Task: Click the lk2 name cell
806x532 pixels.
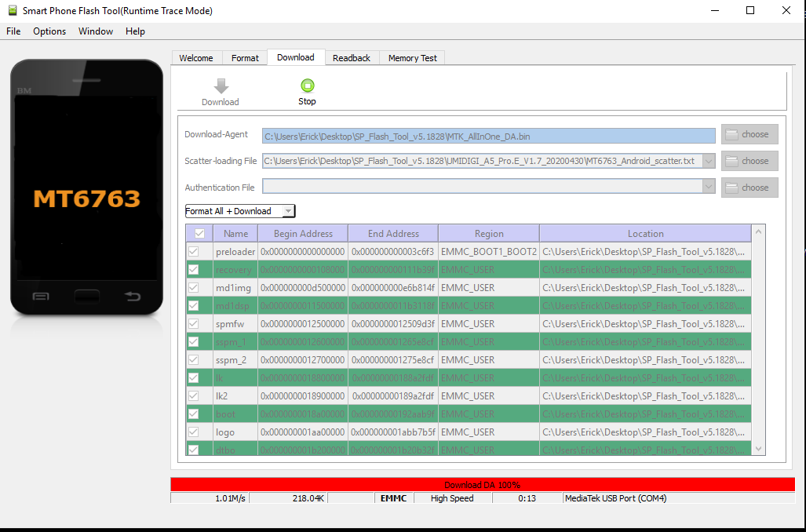Action: coord(235,395)
